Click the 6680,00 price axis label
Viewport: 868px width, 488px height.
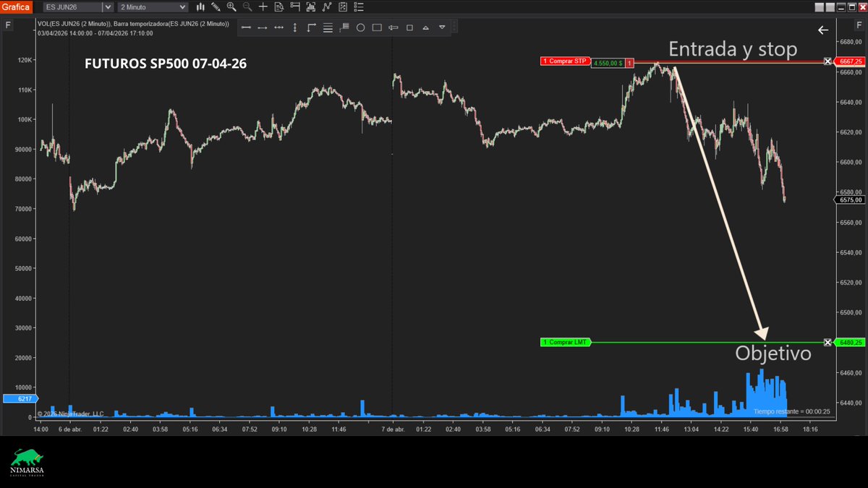(x=849, y=42)
